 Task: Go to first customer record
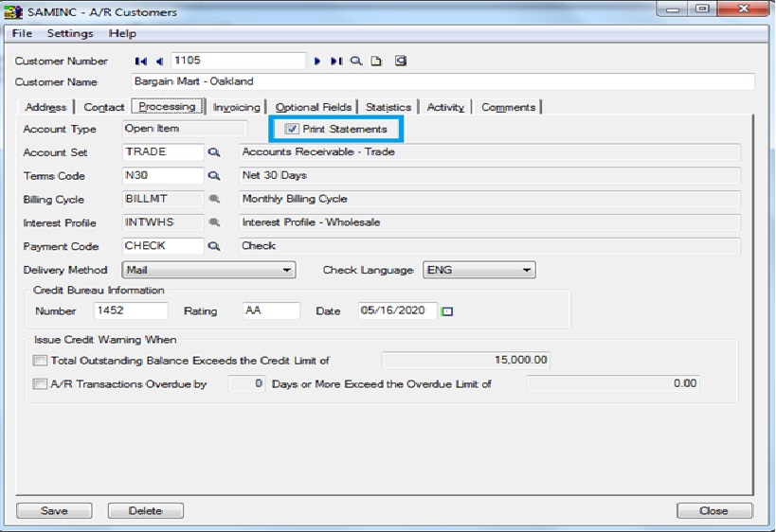point(140,62)
